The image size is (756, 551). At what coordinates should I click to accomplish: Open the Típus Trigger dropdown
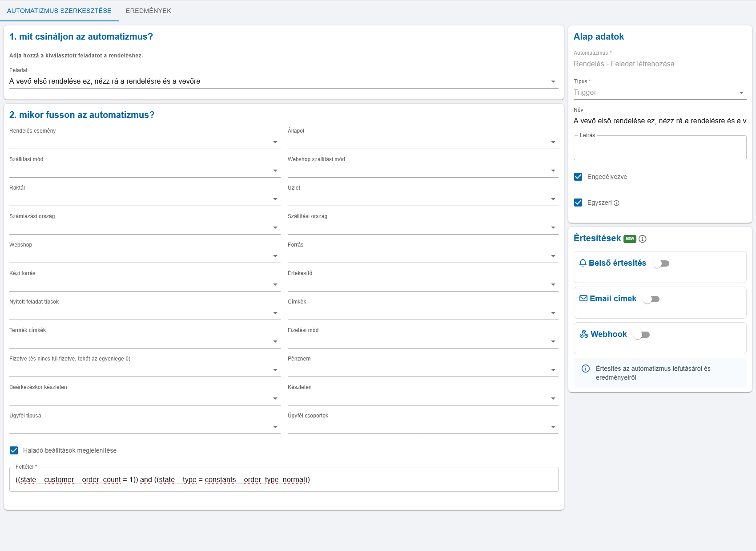click(x=660, y=93)
